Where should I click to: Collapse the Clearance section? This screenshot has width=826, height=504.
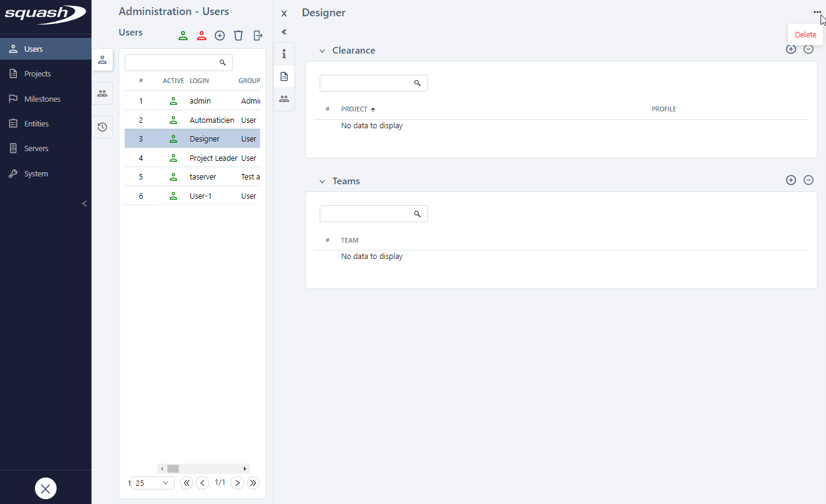322,51
